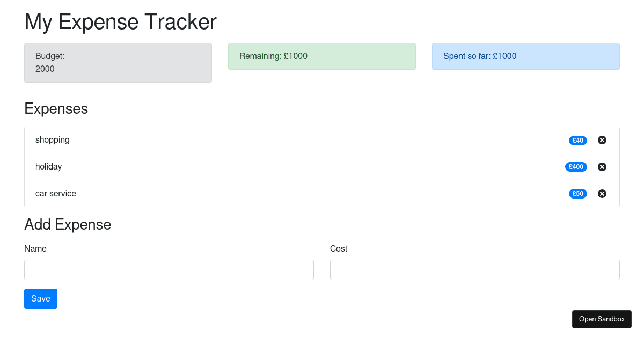Click the Add Expense heading
This screenshot has height=338, width=644.
pyautogui.click(x=68, y=224)
